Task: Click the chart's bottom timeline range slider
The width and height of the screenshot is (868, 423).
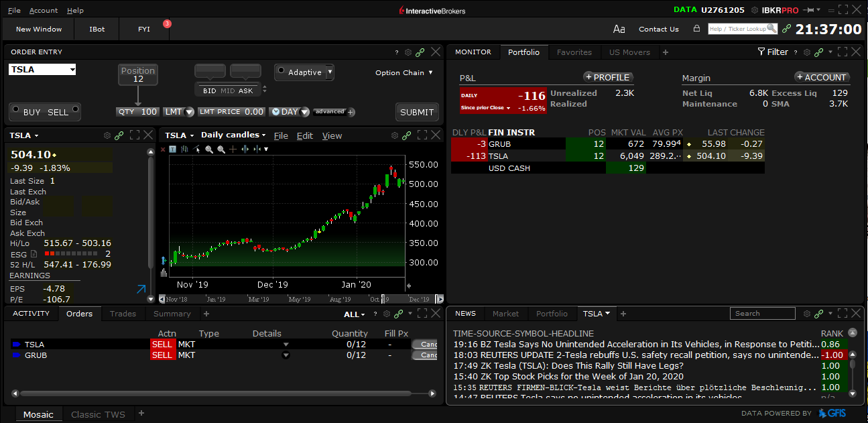Action: point(299,299)
